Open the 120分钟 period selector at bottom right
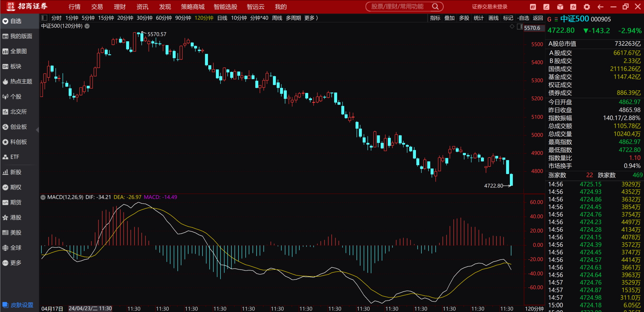Viewport: 644px width, 312px height. click(x=534, y=309)
